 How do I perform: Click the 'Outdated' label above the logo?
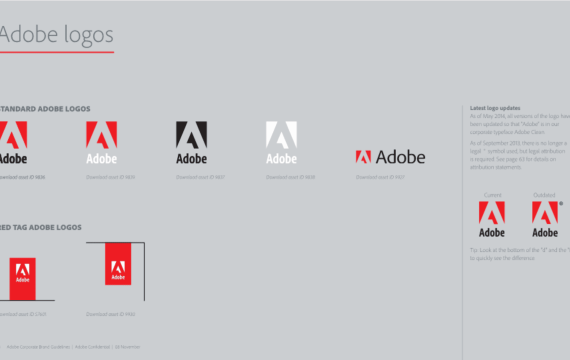tap(544, 195)
